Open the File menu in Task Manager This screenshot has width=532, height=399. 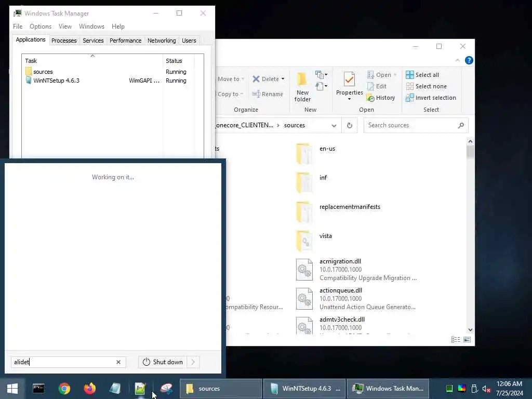click(x=18, y=26)
